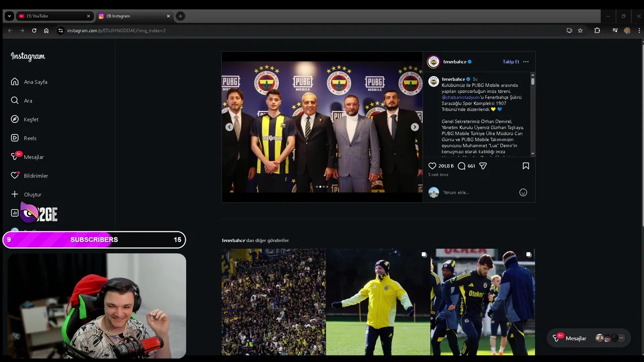Open the Ara search icon
Viewport: 644px width, 362px height.
pyautogui.click(x=15, y=101)
